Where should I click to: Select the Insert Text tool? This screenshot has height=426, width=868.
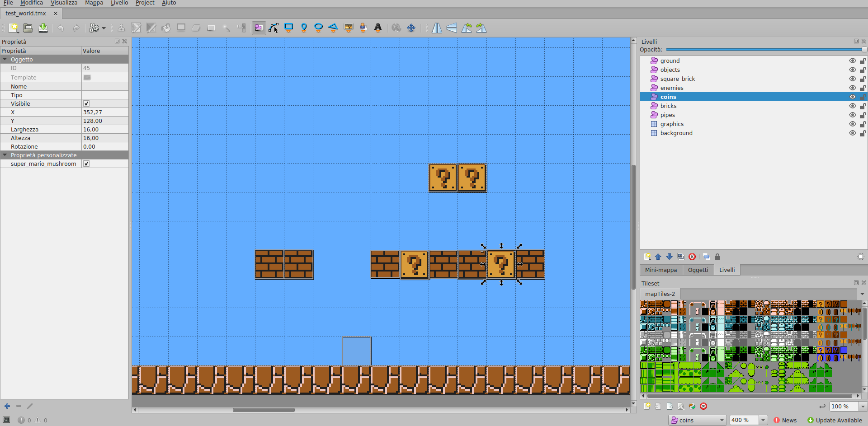point(378,28)
